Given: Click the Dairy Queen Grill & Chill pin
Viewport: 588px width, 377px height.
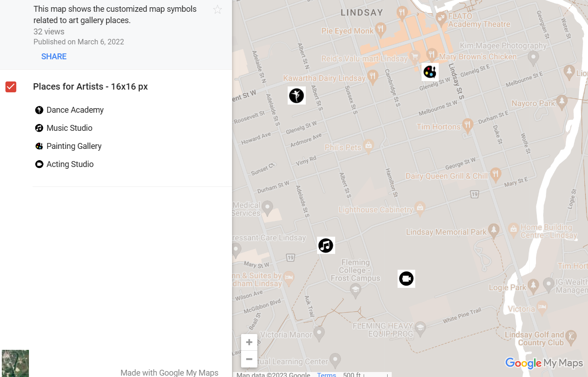Looking at the screenshot, I should (x=496, y=173).
